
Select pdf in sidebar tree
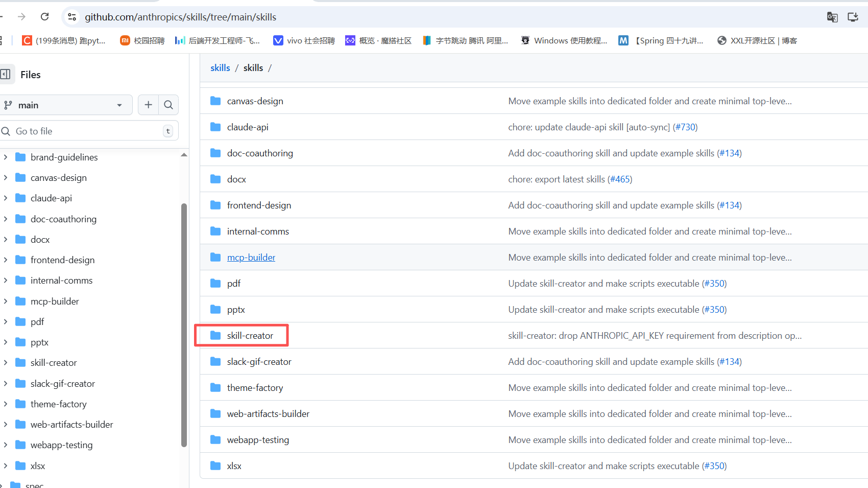pyautogui.click(x=37, y=321)
